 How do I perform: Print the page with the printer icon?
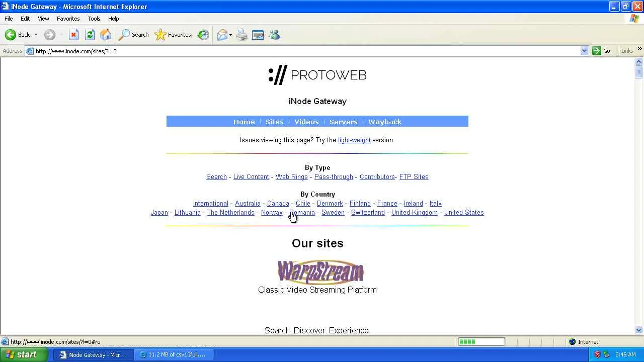(242, 35)
